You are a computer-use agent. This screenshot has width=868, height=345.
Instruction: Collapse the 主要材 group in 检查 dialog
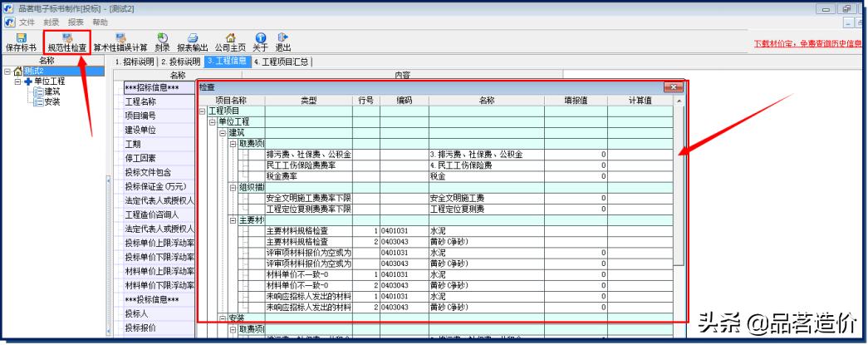pos(233,219)
